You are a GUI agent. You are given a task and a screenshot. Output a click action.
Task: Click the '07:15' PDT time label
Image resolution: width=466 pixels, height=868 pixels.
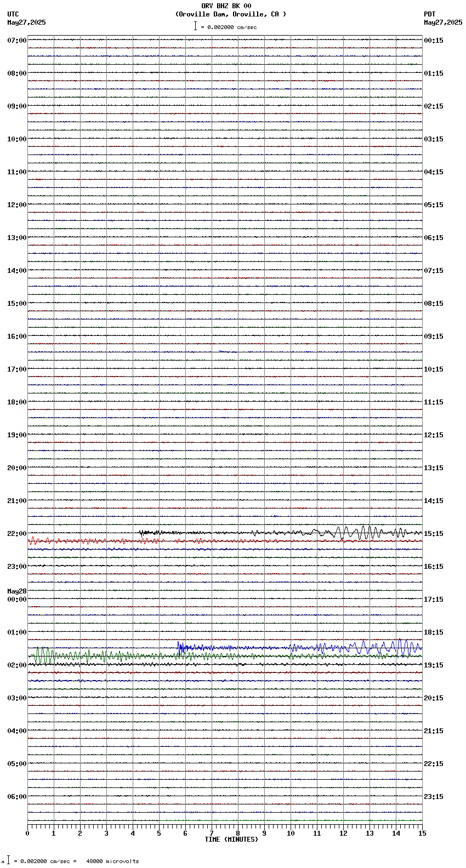(x=434, y=271)
